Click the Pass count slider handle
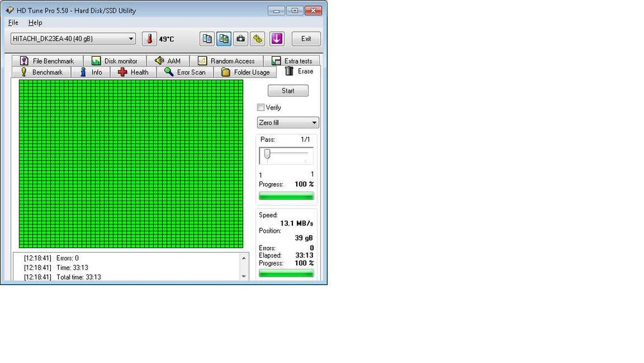Screen dimensions: 644x363 [x=267, y=154]
